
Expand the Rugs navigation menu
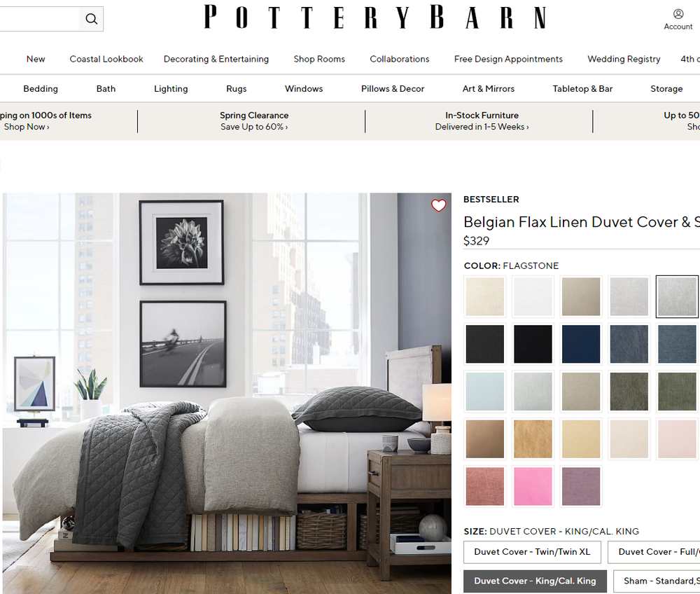pyautogui.click(x=237, y=89)
